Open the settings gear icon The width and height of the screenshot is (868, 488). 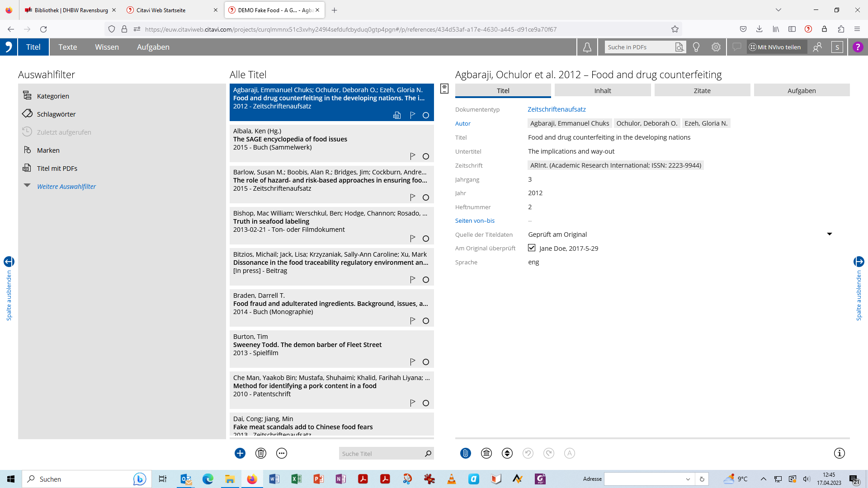click(x=716, y=47)
